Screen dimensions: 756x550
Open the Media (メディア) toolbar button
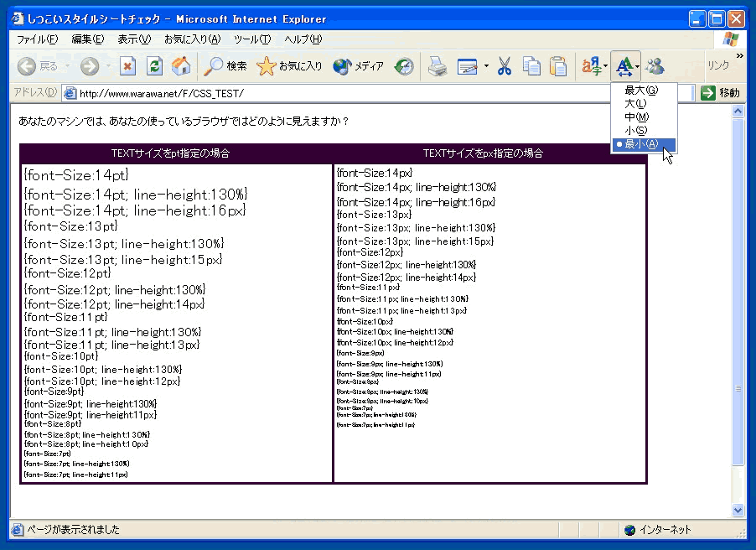tap(358, 66)
